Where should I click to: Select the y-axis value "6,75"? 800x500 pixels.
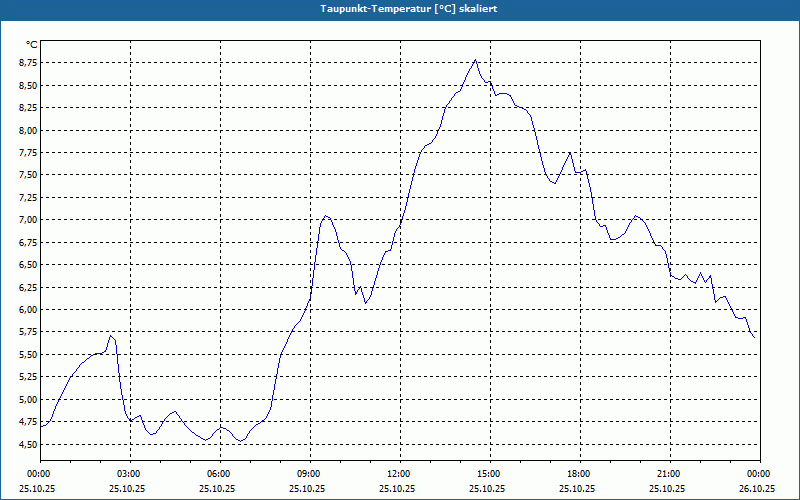[28, 242]
